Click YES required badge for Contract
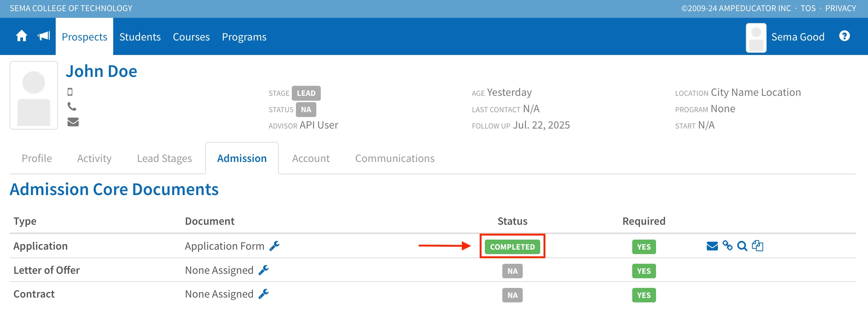Viewport: 868px width, 318px height. tap(644, 295)
